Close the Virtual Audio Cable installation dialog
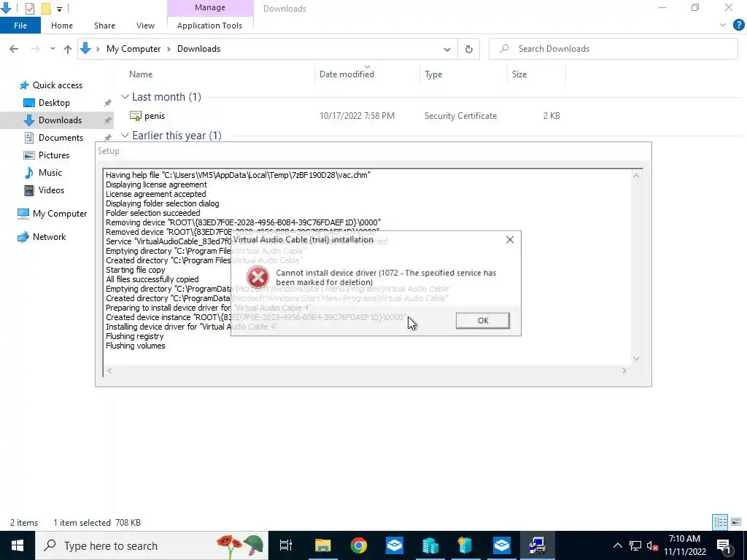747x560 pixels. pyautogui.click(x=510, y=239)
